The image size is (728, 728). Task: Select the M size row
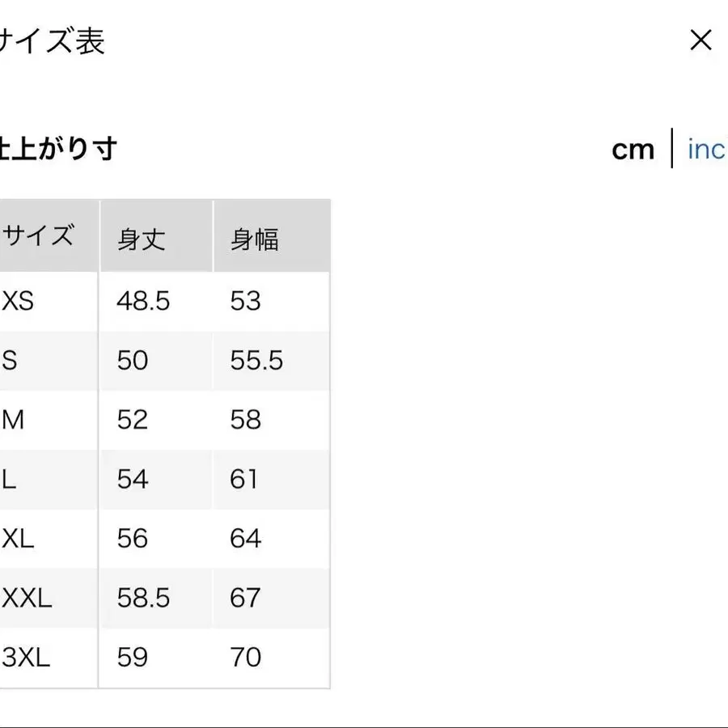[x=15, y=420]
